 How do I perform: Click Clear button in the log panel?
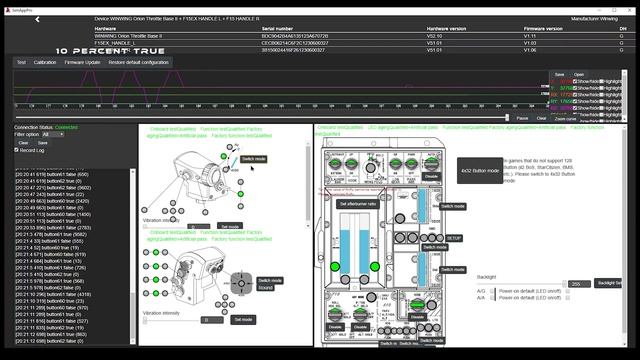click(x=23, y=143)
